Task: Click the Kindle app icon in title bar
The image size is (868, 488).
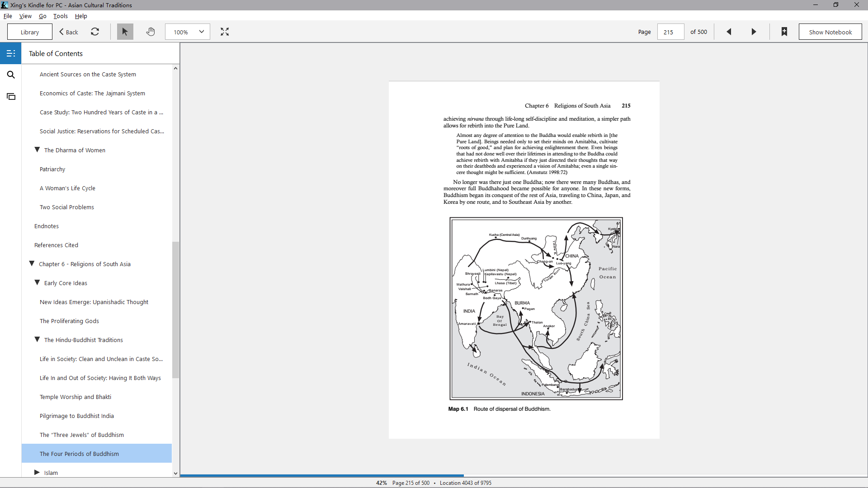Action: [x=5, y=5]
